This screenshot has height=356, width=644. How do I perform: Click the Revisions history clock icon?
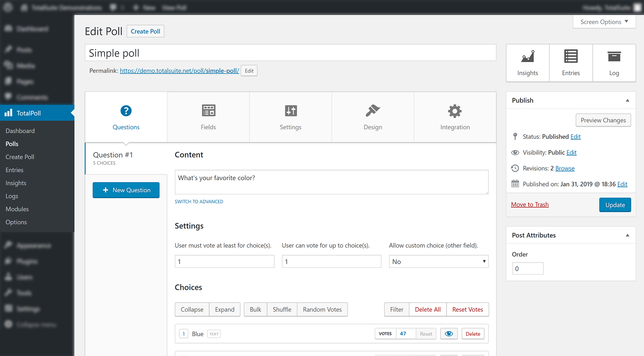[515, 168]
